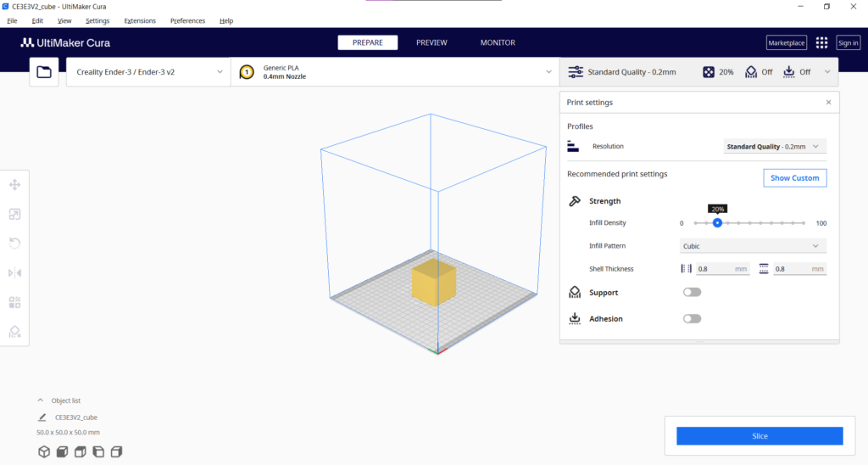Click the wall thickness icon
The height and width of the screenshot is (465, 868).
pyautogui.click(x=687, y=269)
